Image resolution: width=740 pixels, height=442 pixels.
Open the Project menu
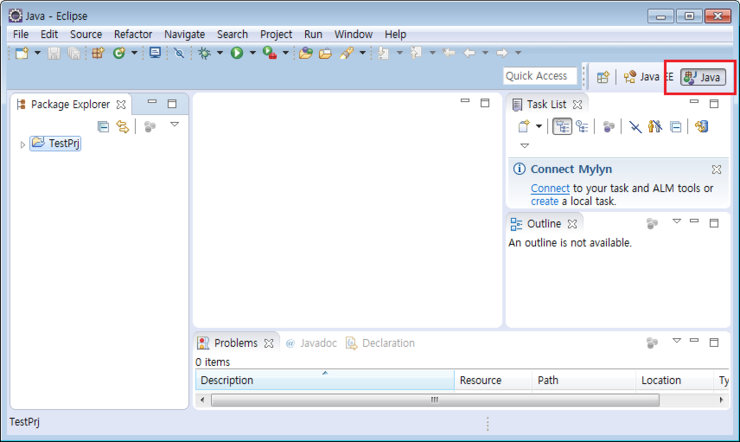click(276, 34)
